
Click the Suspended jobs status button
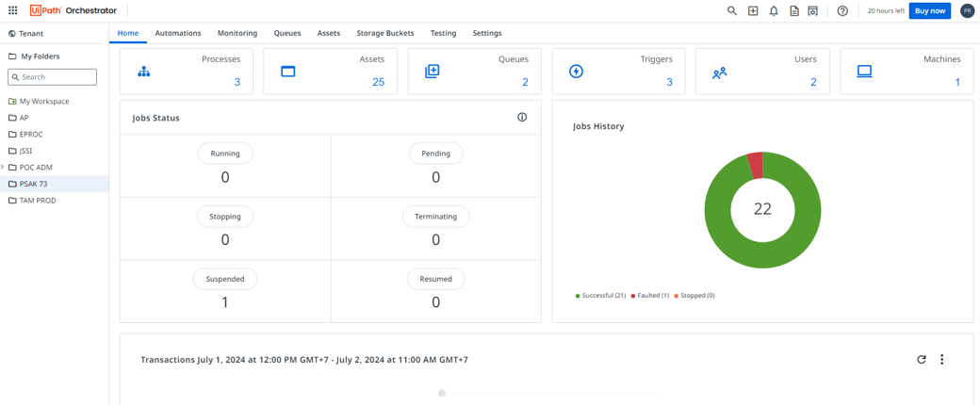(x=225, y=279)
